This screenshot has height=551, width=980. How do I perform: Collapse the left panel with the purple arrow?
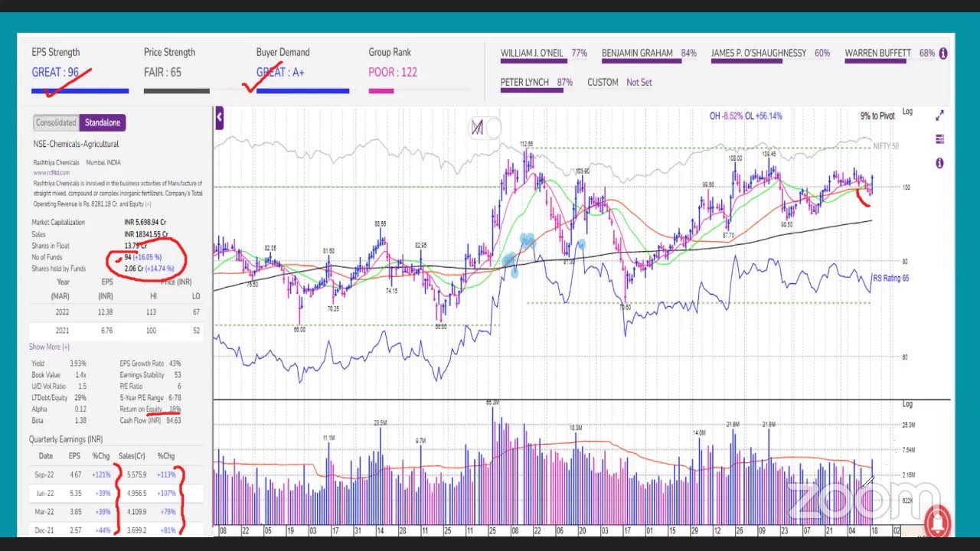(219, 118)
